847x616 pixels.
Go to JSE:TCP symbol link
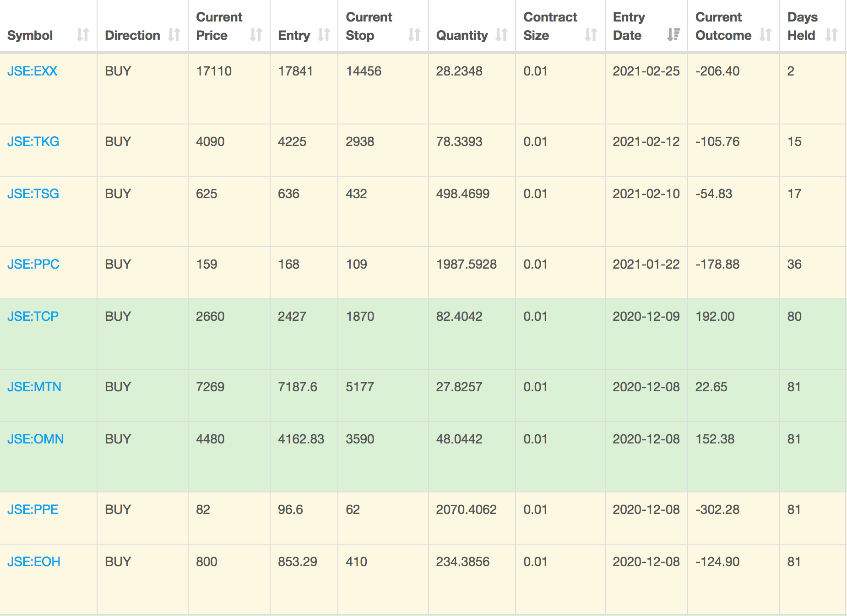[x=33, y=316]
